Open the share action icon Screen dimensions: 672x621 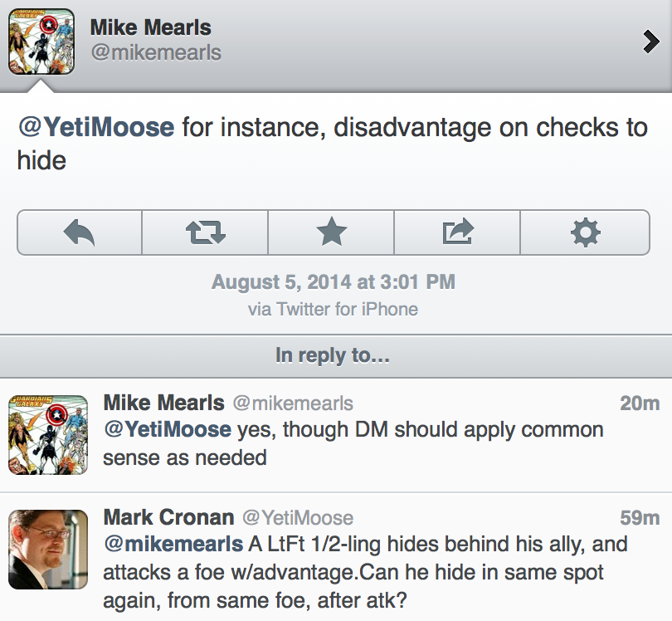coord(457,232)
